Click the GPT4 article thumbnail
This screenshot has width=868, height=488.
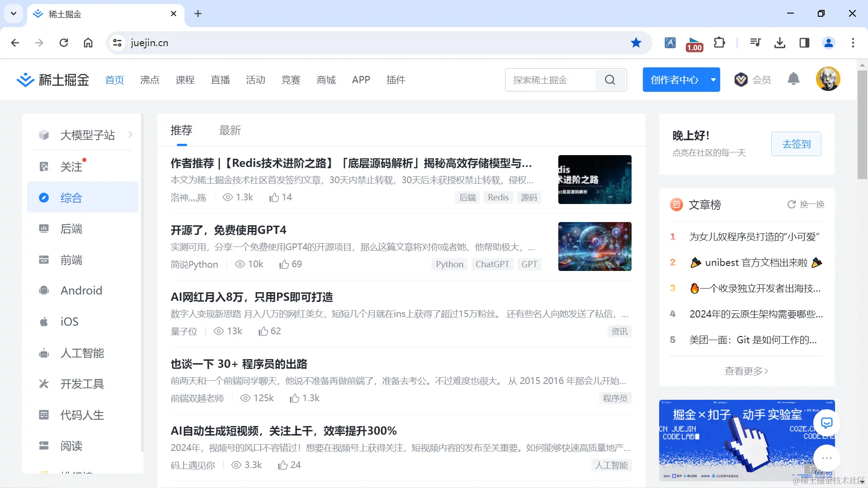click(594, 246)
